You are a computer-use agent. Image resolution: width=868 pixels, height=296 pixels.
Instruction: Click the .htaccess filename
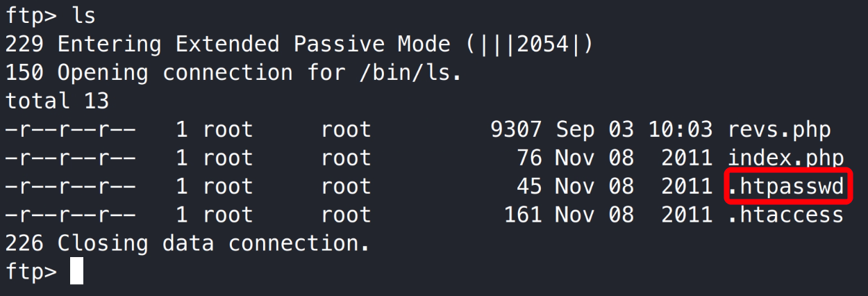(785, 215)
